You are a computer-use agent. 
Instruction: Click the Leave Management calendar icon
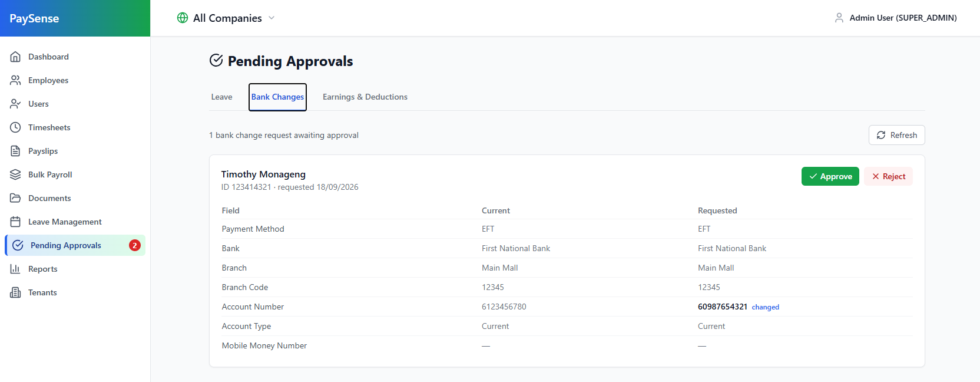[15, 222]
